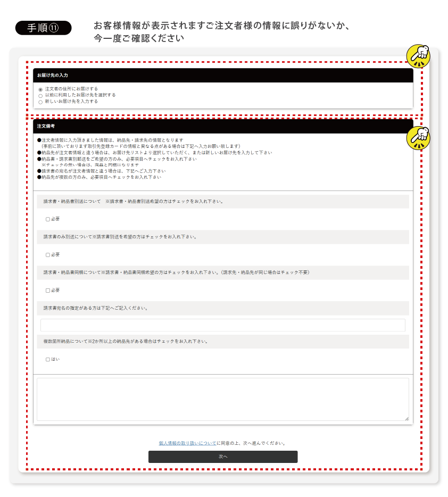The width and height of the screenshot is (448, 497).
Task: Select 新しいお届け先を入力する radio option
Action: click(x=40, y=102)
